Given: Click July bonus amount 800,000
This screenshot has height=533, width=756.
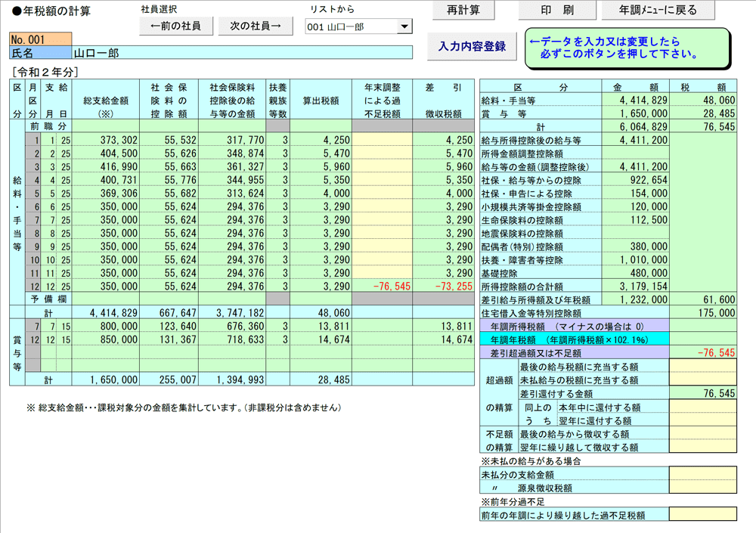Looking at the screenshot, I should [106, 326].
